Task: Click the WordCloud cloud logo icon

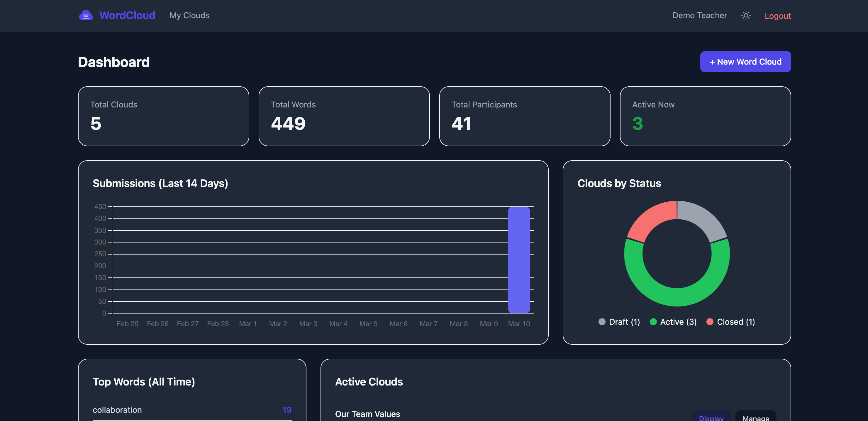Action: (86, 15)
